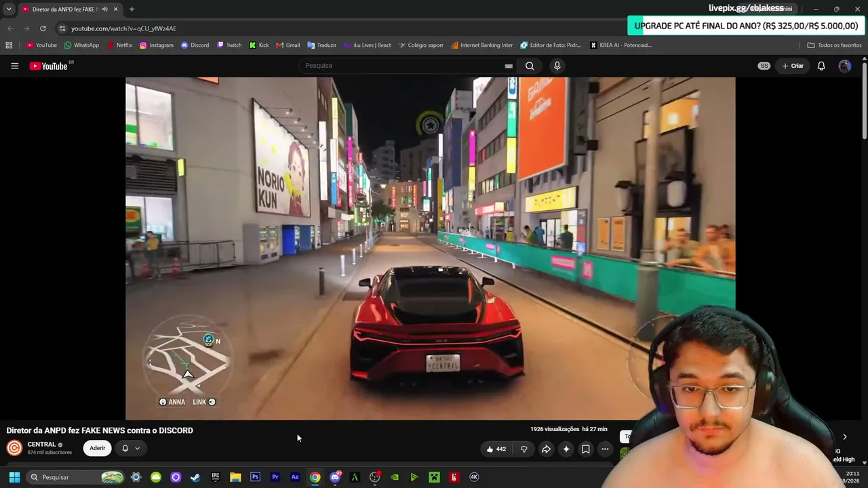Open the Instagram bookmark
This screenshot has height=488, width=868.
[157, 45]
